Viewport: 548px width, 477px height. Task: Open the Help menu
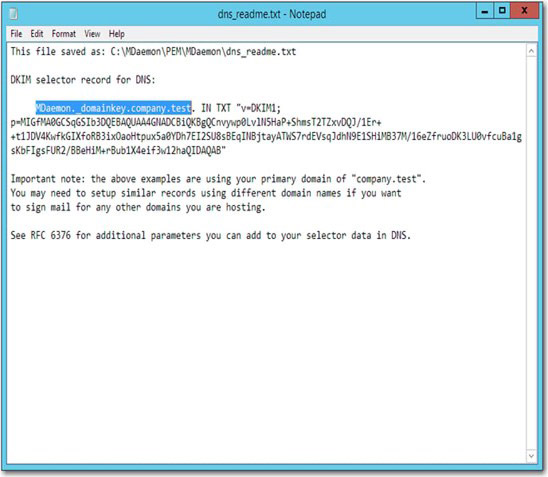[x=116, y=34]
